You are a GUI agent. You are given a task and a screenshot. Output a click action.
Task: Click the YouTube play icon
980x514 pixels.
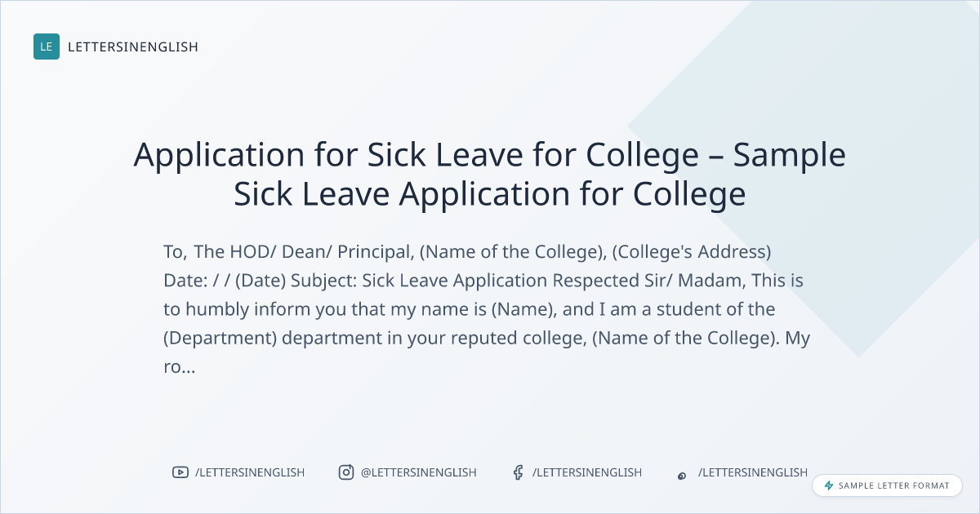(180, 472)
